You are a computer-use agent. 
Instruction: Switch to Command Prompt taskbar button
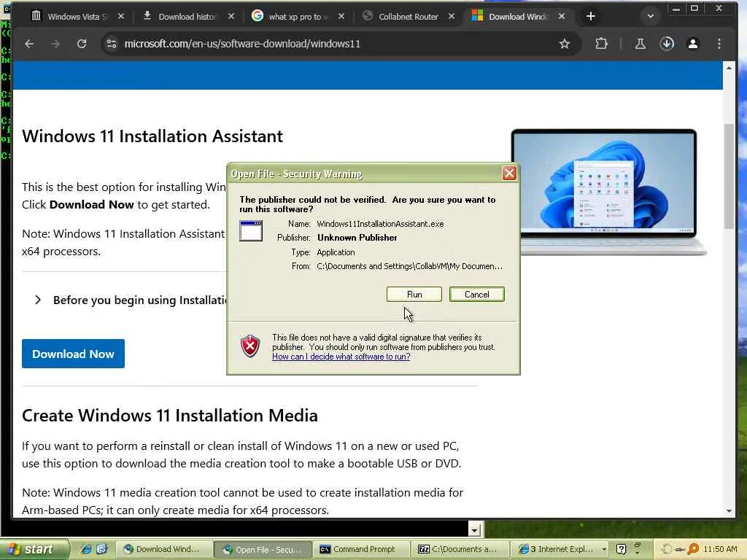pos(361,550)
